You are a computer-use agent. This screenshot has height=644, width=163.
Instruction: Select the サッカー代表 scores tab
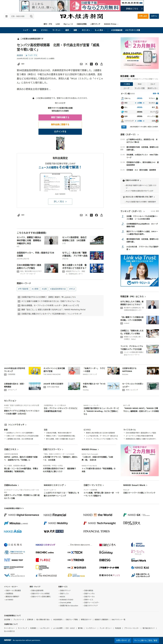(x=140, y=88)
